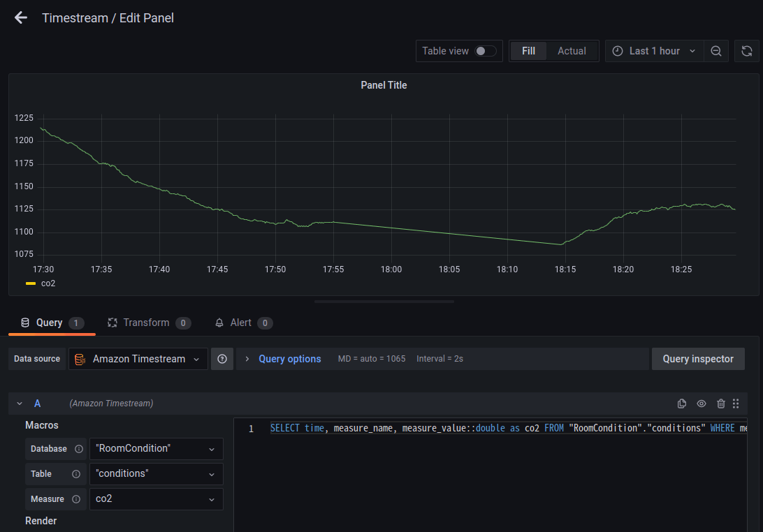Click the data source help icon
Image resolution: width=763 pixels, height=532 pixels.
pos(222,359)
